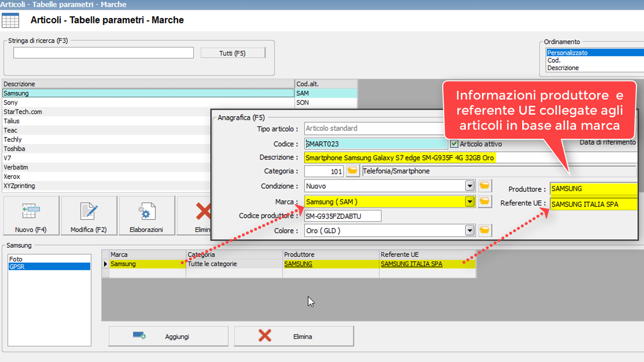Open the SAMSUNG link in Produttore column
The height and width of the screenshot is (362, 644).
298,264
